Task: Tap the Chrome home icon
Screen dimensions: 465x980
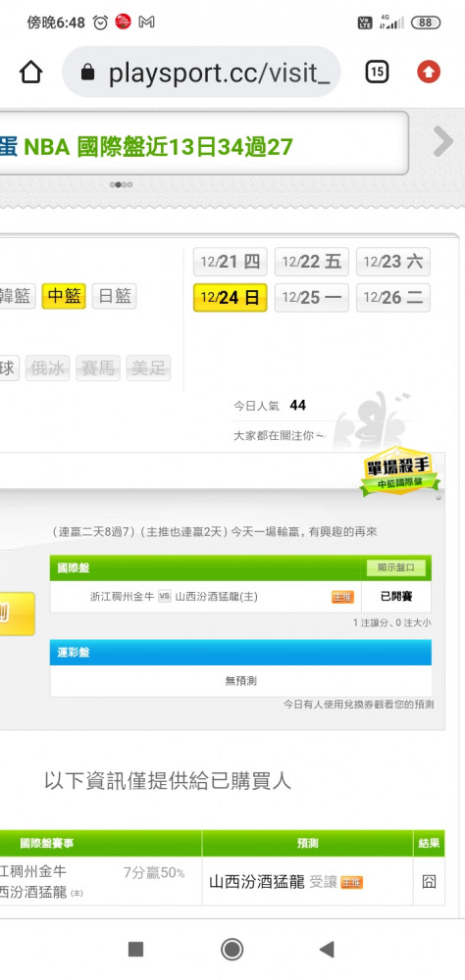Action: [x=30, y=73]
